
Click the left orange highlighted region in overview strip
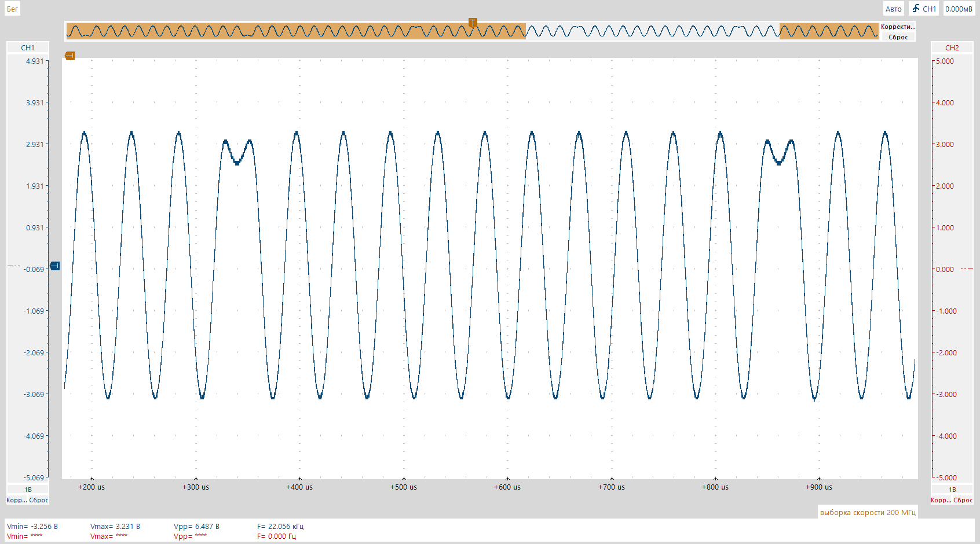[296, 31]
